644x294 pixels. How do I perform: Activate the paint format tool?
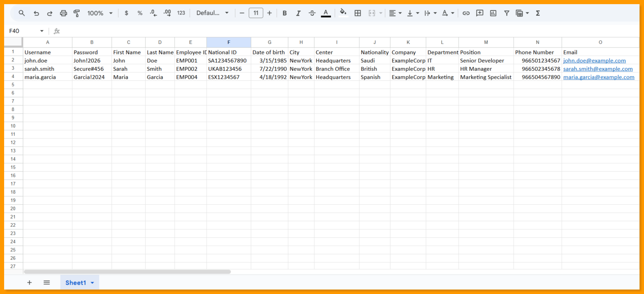[x=77, y=13]
